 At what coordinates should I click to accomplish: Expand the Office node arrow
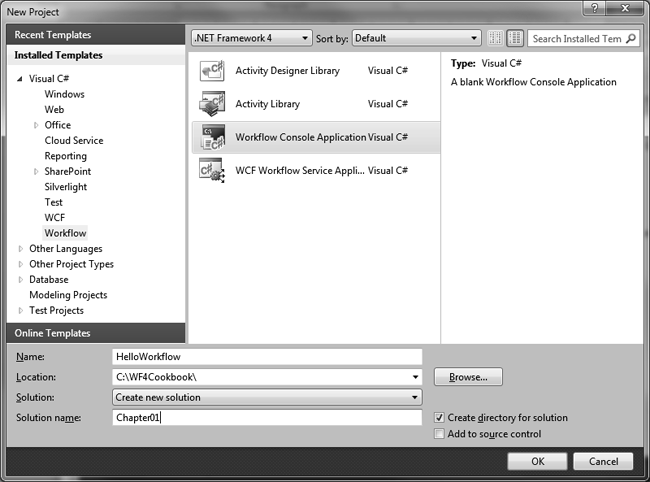36,125
